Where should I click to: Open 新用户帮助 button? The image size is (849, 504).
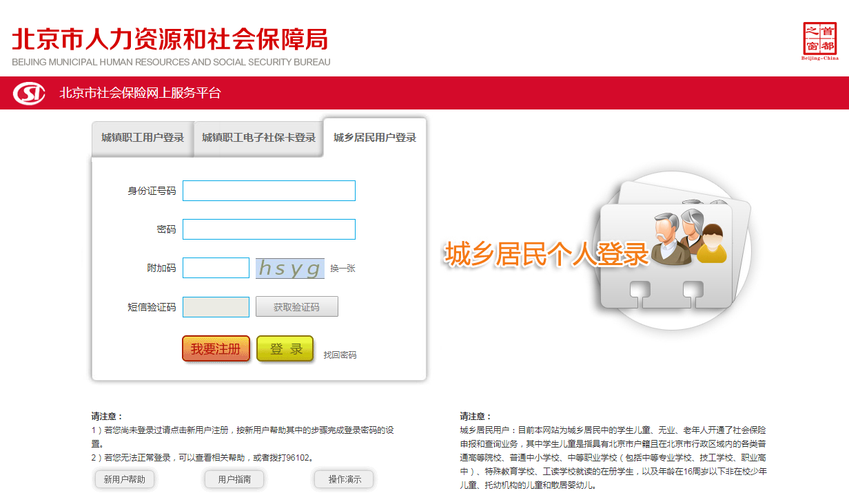coord(124,479)
